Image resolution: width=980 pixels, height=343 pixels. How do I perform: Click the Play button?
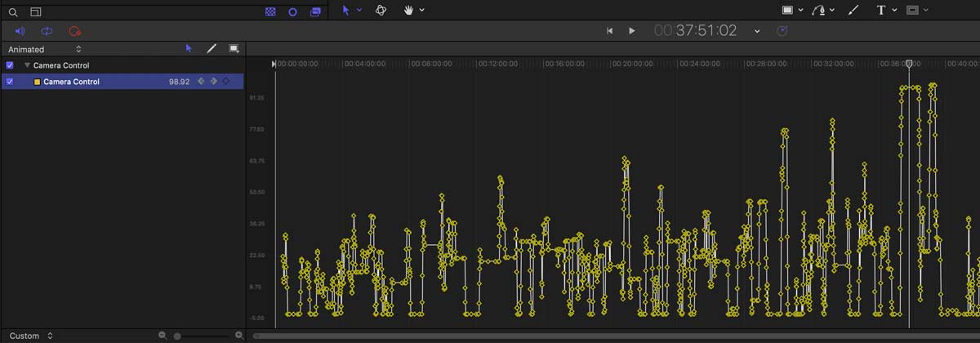[631, 31]
